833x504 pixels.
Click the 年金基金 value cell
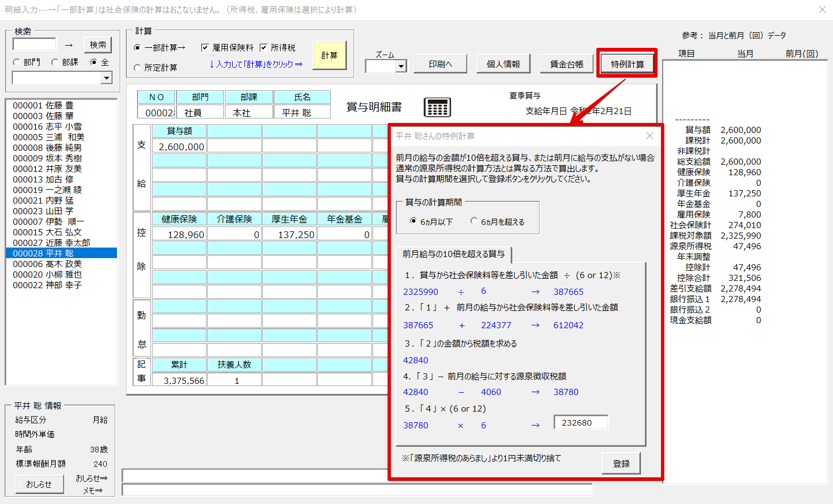click(x=345, y=234)
